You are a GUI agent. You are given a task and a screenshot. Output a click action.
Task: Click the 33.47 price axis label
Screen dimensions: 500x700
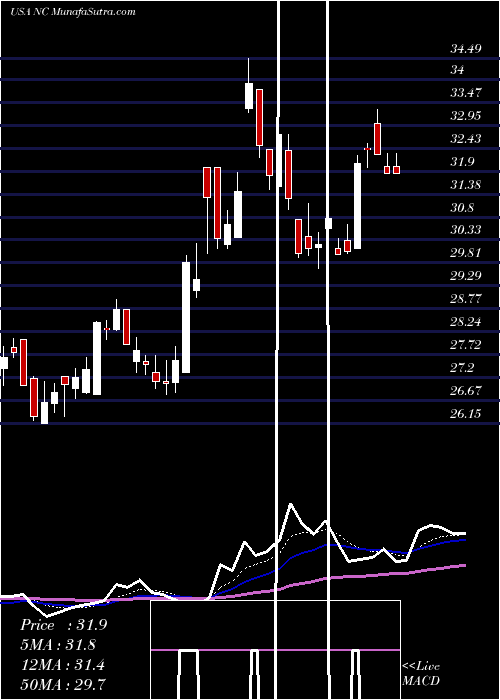click(466, 93)
